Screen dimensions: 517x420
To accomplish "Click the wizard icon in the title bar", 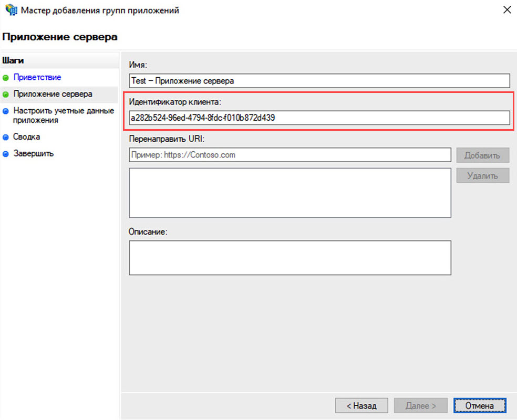I will click(x=10, y=10).
